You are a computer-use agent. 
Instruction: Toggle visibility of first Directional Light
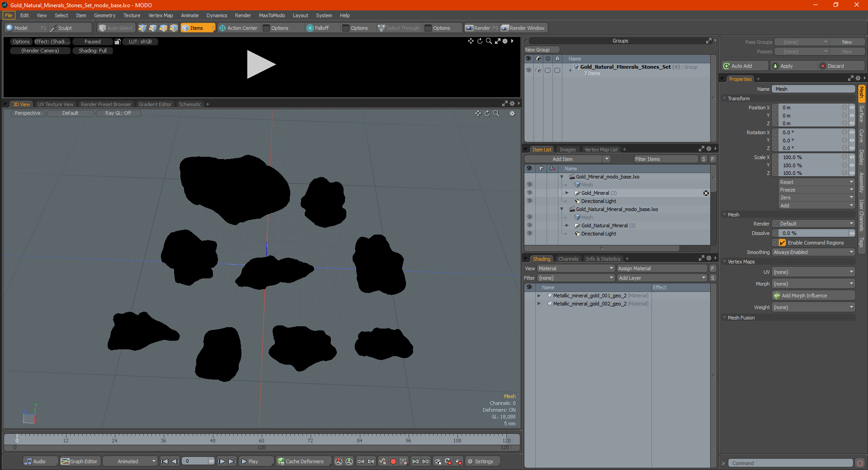click(529, 201)
